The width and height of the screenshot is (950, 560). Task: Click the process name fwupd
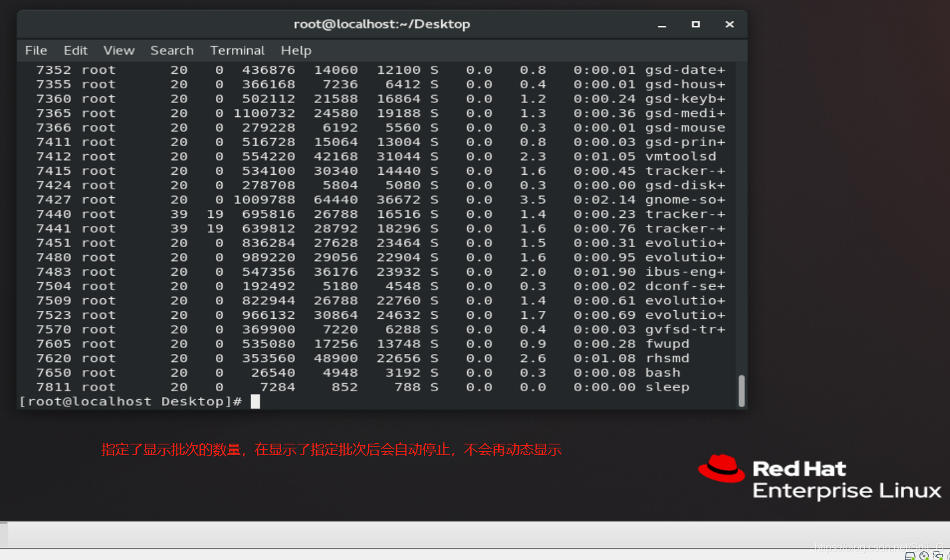tap(667, 343)
